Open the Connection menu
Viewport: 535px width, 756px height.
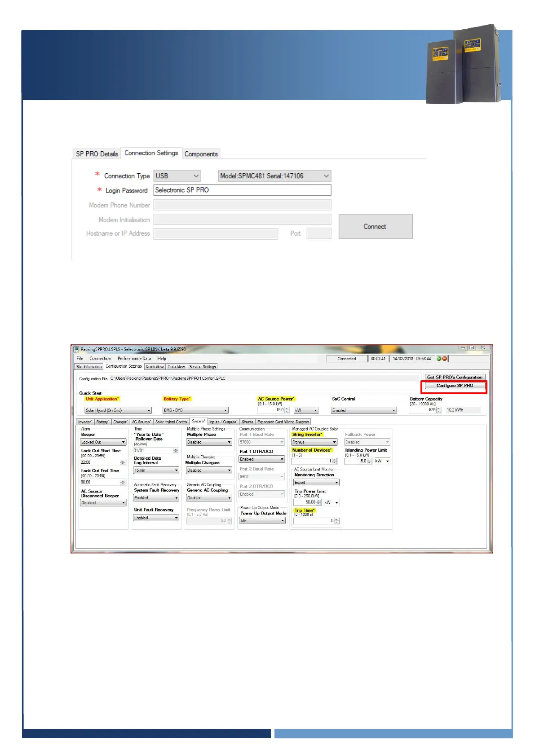tap(100, 358)
